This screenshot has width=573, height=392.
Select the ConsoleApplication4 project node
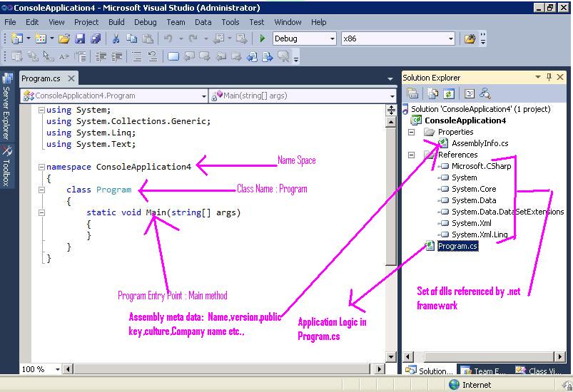coord(465,120)
